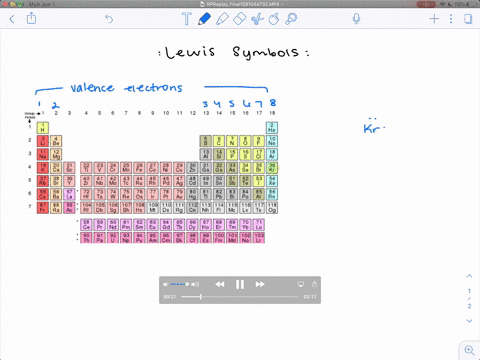The image size is (480, 360).
Task: Set max volume using loud-speaker icon
Action: pos(195,284)
